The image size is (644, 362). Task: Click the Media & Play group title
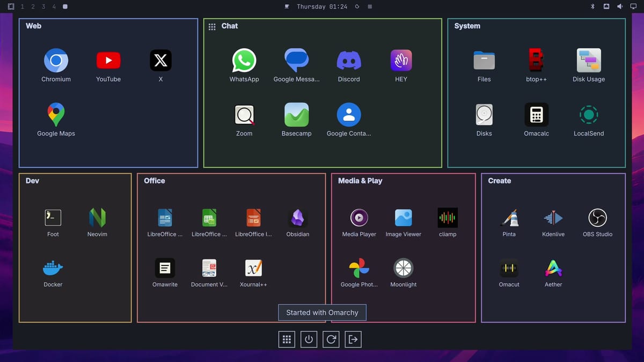(x=360, y=181)
